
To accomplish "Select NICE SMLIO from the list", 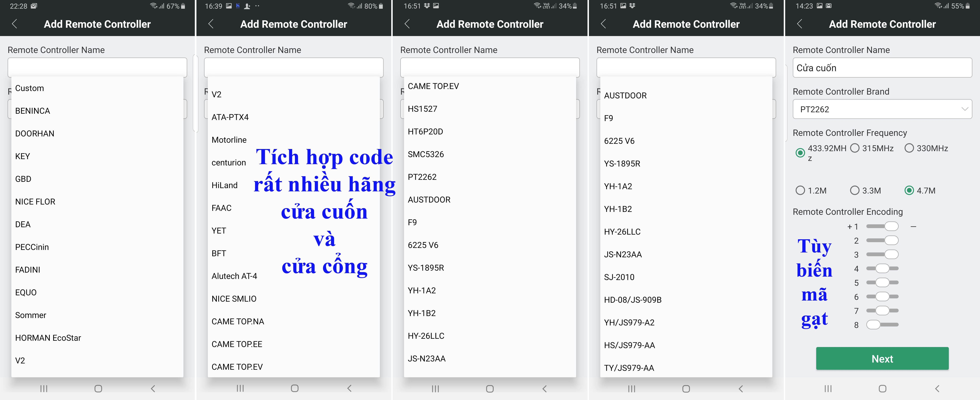I will tap(294, 299).
